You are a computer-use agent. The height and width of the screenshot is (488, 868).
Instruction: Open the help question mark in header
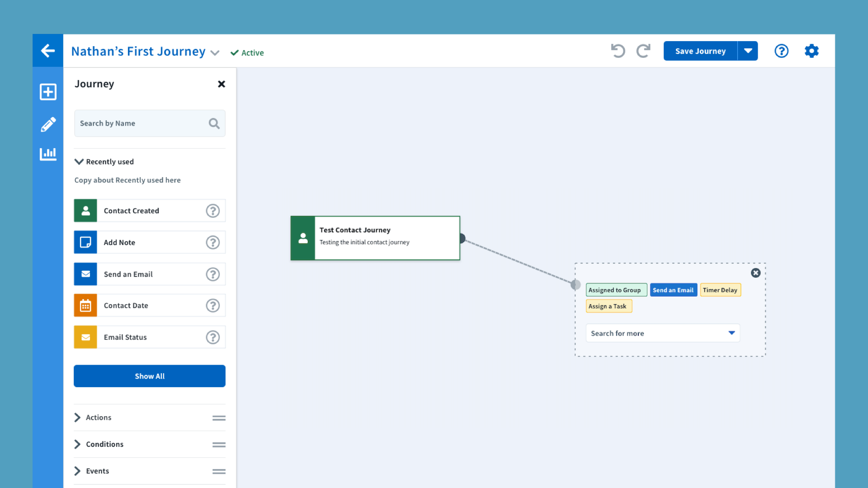point(781,51)
